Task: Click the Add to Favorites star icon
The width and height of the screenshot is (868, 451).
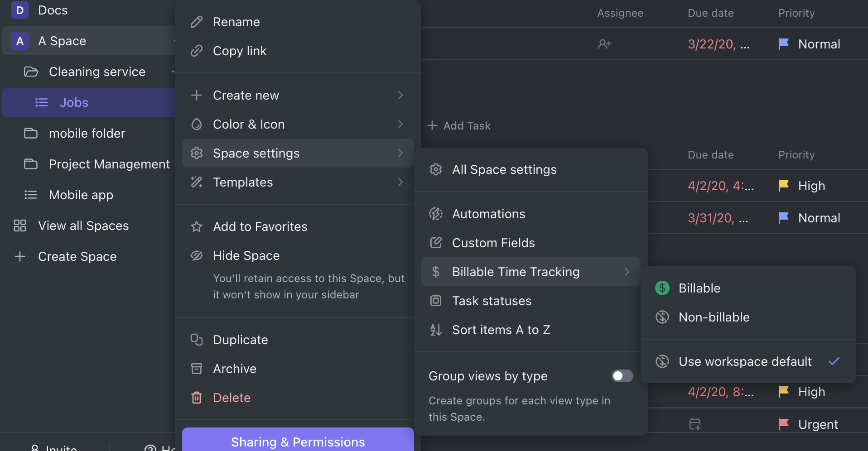Action: tap(197, 226)
